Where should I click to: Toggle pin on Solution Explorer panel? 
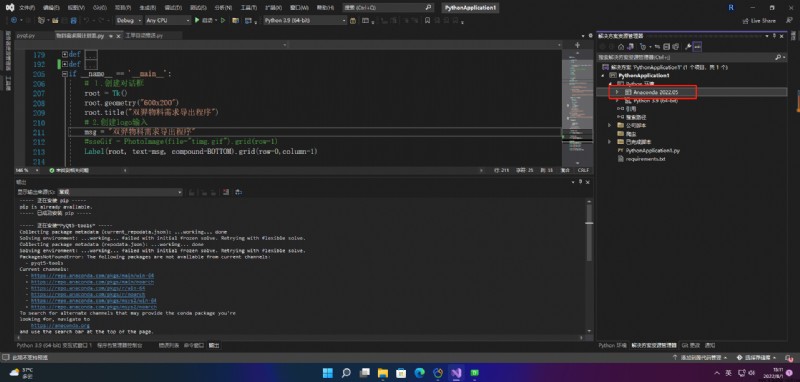774,36
